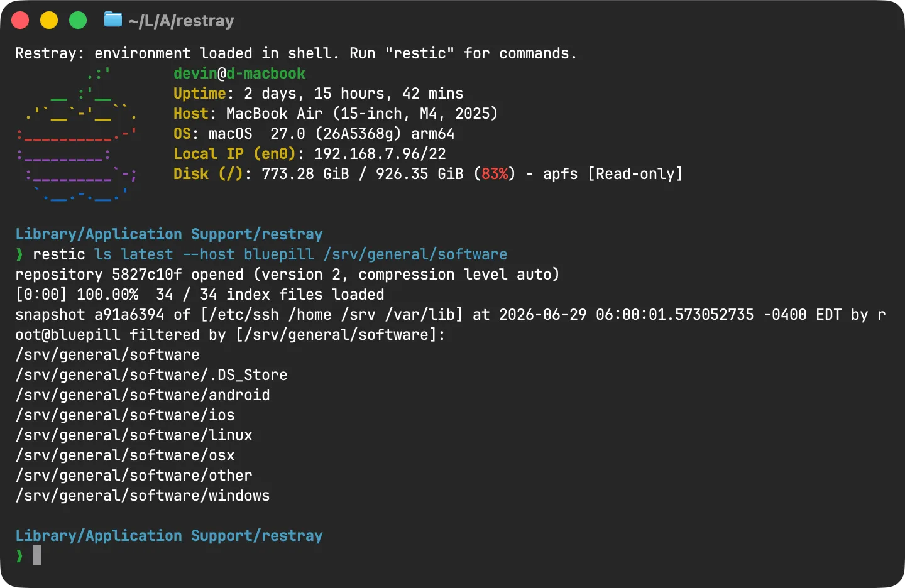The width and height of the screenshot is (905, 588).
Task: Click the /srv/general/software/android path
Action: tap(143, 395)
